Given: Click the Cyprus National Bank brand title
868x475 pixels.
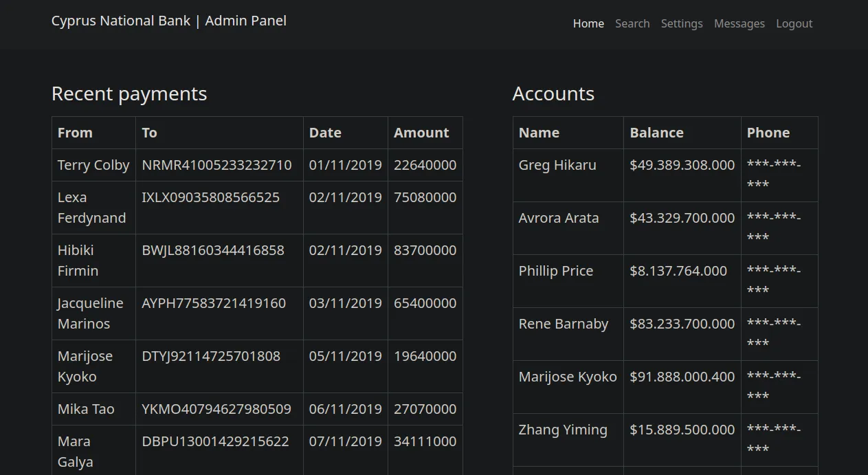Looking at the screenshot, I should tap(168, 21).
